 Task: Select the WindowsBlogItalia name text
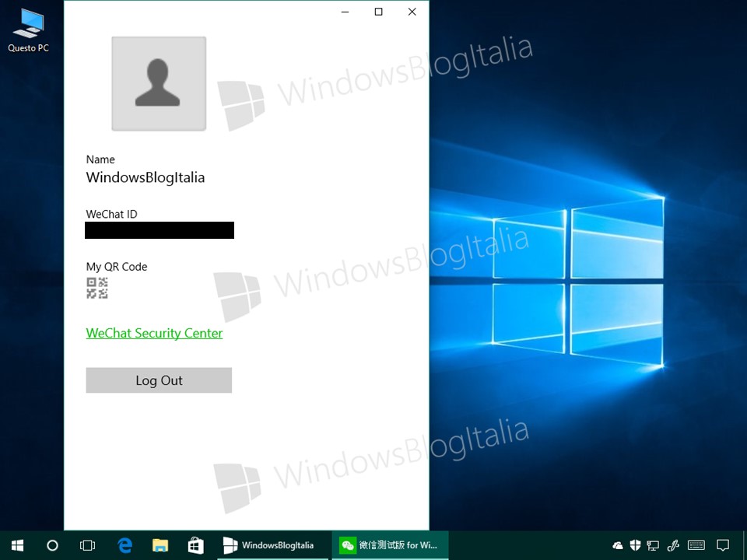[146, 177]
